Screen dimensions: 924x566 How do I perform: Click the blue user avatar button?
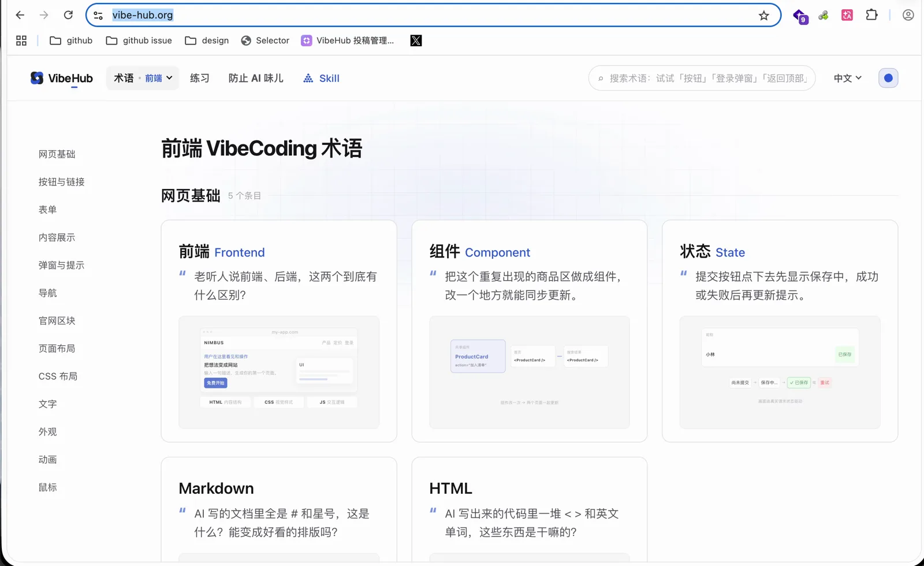pos(888,78)
